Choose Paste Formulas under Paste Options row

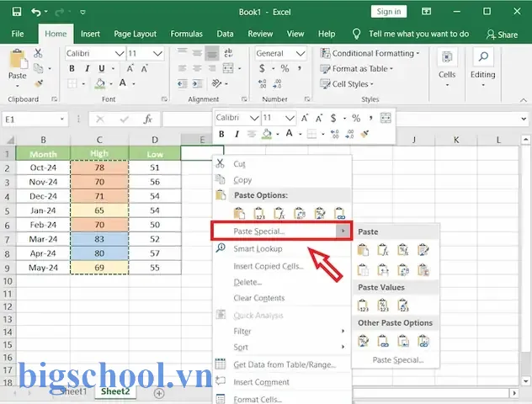279,214
